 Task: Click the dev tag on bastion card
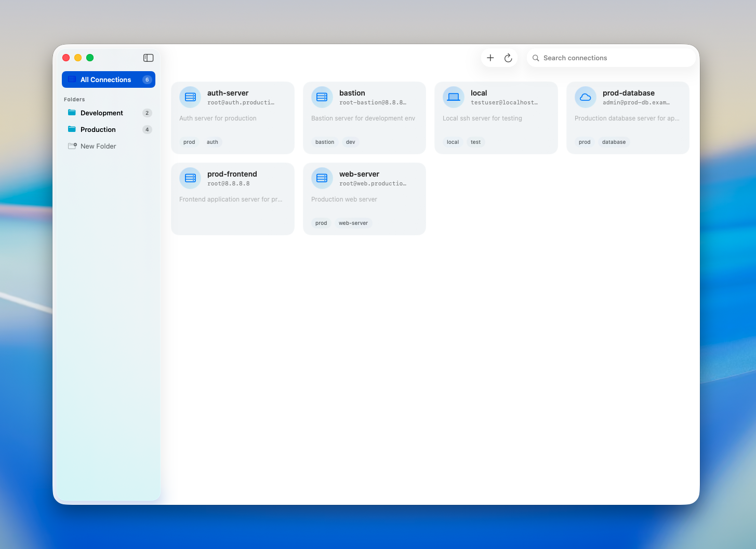click(351, 142)
